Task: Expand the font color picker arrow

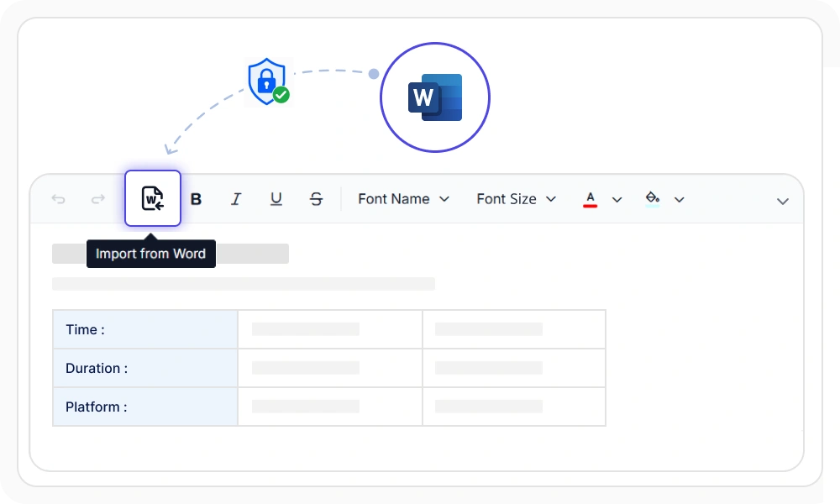Action: click(x=617, y=200)
